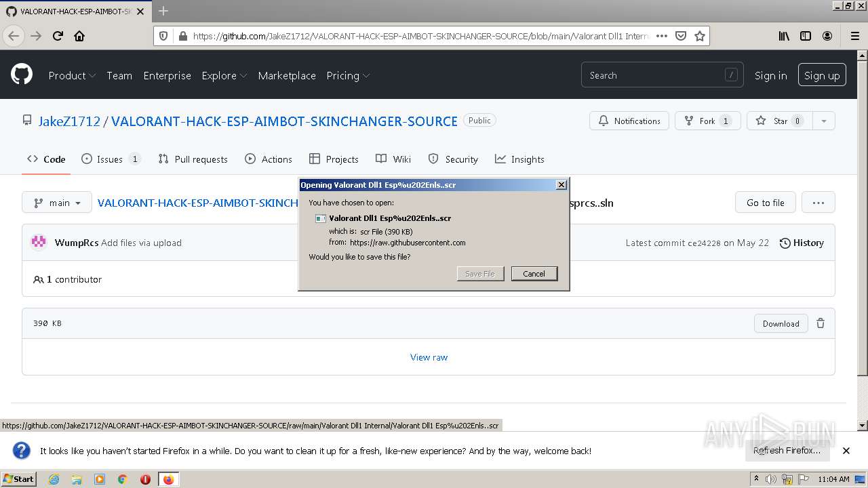The height and width of the screenshot is (488, 868).
Task: Open the VALORANT-HACK-ESP-AIMBOT-SKINCHANGER-SOURCE repository link
Action: coord(284,121)
